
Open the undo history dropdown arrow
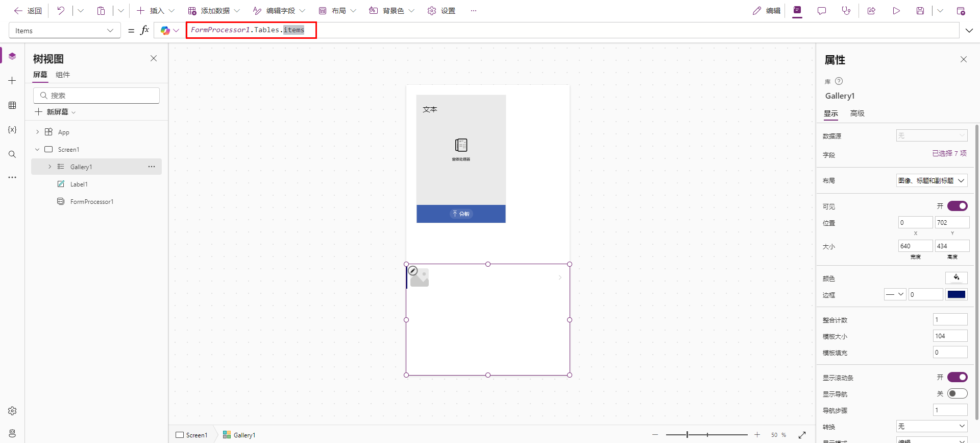81,11
